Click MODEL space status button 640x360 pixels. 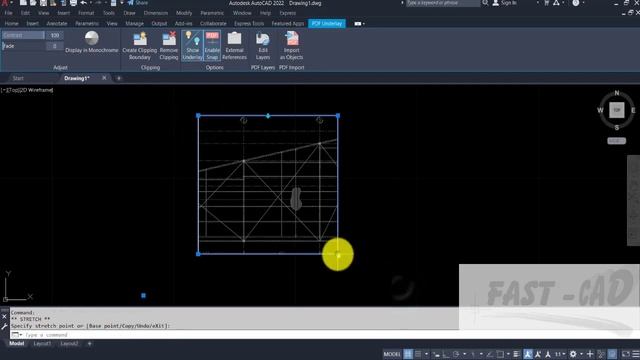392,354
